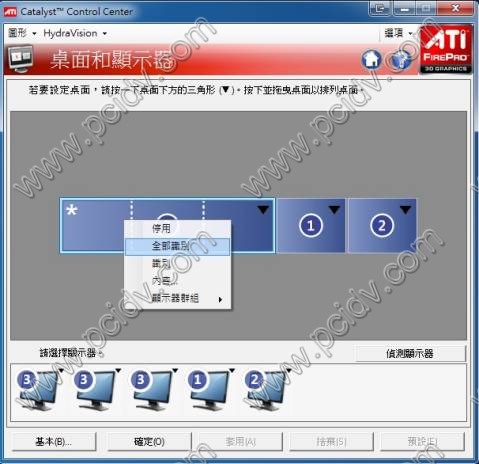Select the leftmost monitor icon labeled 3
Screen dimensions: 479x464
(x=38, y=390)
